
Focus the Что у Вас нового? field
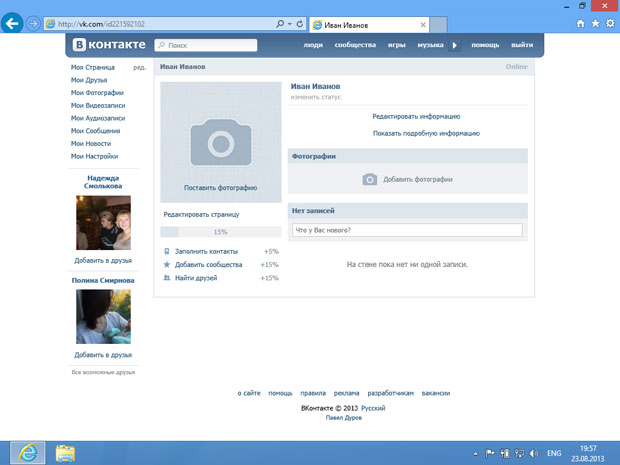click(x=407, y=230)
